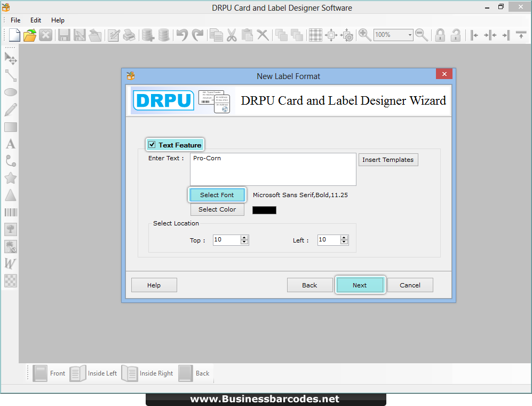
Task: Select the barcode tool in sidebar
Action: point(11,213)
